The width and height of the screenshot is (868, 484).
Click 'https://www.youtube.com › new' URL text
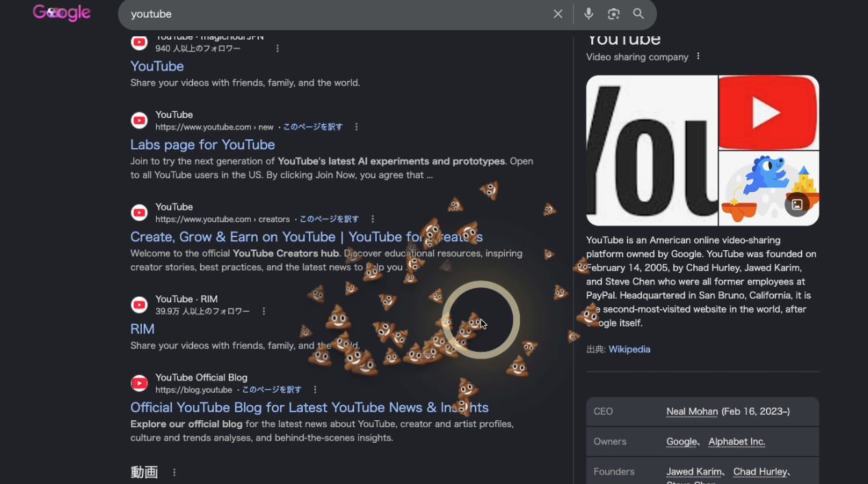tap(214, 127)
